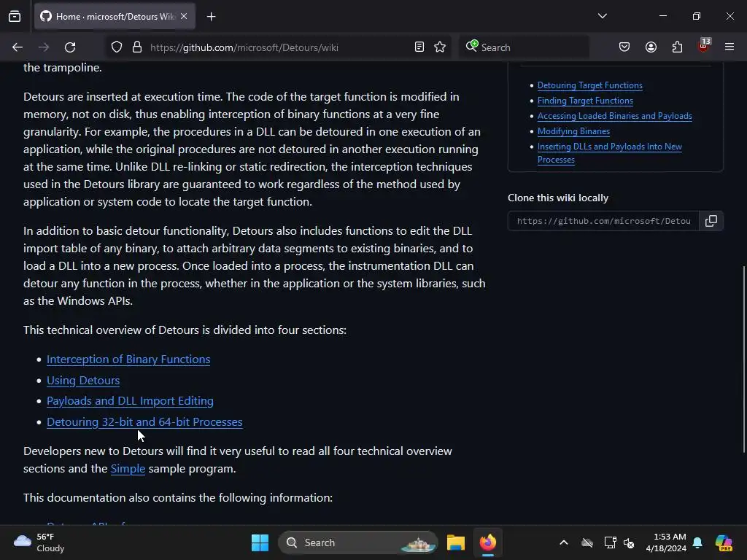Click the muted volume tray icon
Image resolution: width=747 pixels, height=560 pixels.
point(629,542)
